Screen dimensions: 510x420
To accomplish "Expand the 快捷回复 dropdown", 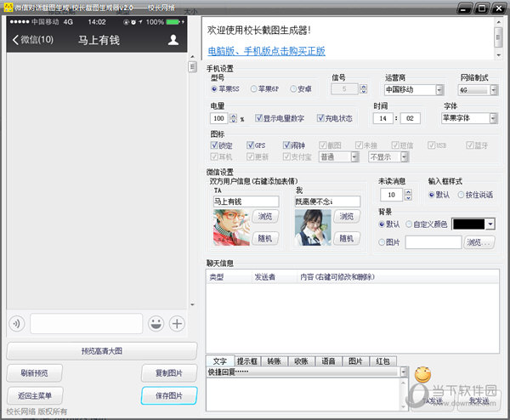I will pyautogui.click(x=404, y=372).
